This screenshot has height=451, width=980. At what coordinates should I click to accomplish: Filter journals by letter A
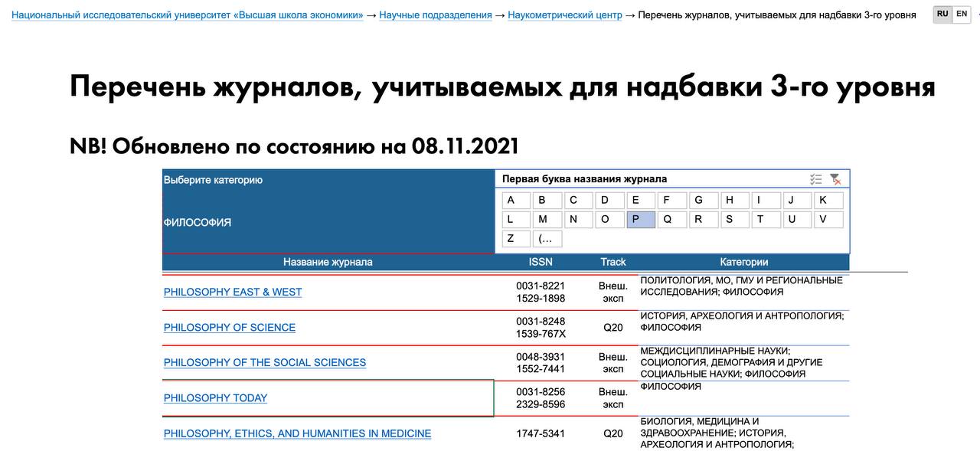(x=516, y=201)
